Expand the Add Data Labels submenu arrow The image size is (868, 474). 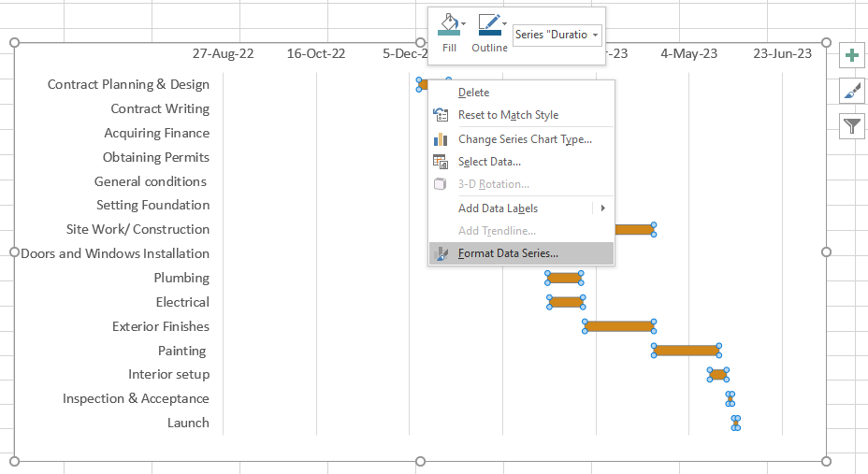pos(603,208)
